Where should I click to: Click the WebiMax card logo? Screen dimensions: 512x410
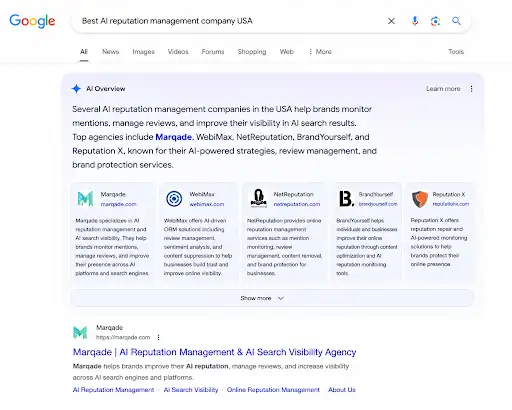pos(174,199)
